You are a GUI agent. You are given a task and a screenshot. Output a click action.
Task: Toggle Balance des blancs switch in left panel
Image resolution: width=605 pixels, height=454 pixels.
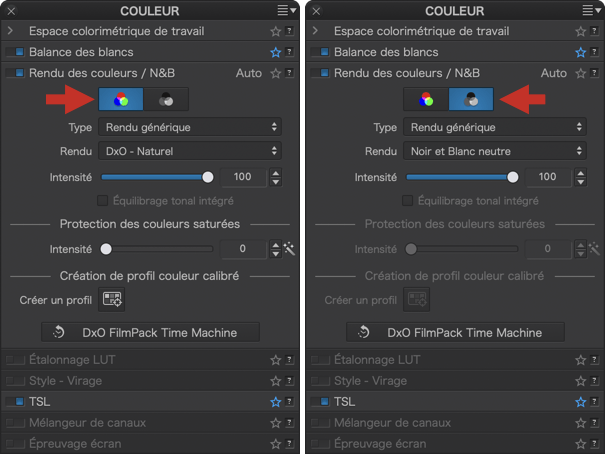[15, 52]
